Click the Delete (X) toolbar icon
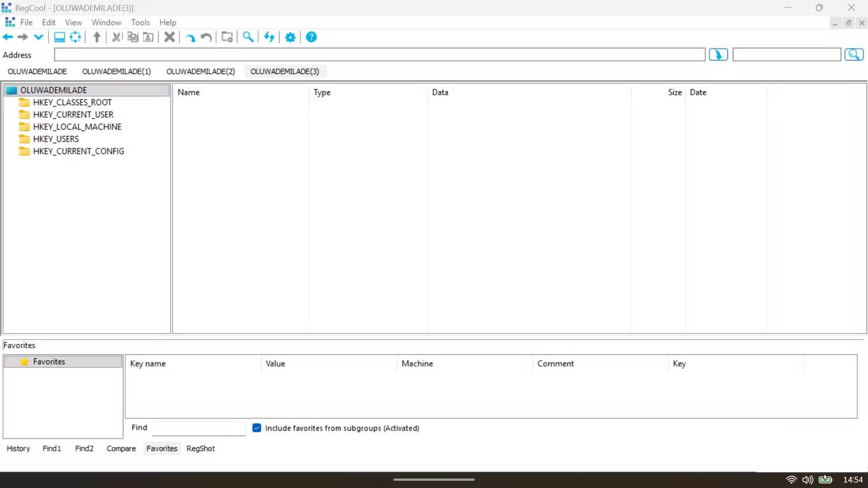The image size is (868, 488). 170,37
